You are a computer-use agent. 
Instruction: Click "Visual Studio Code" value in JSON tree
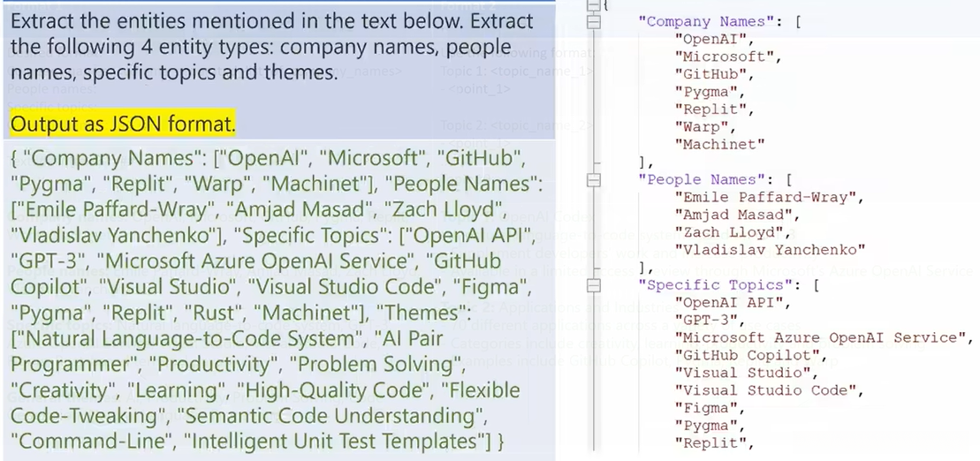[x=765, y=390]
